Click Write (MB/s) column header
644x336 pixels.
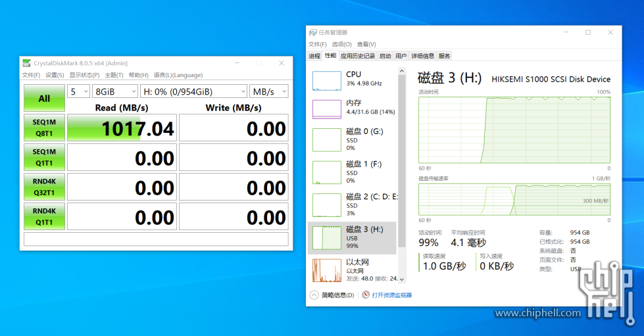click(x=234, y=108)
